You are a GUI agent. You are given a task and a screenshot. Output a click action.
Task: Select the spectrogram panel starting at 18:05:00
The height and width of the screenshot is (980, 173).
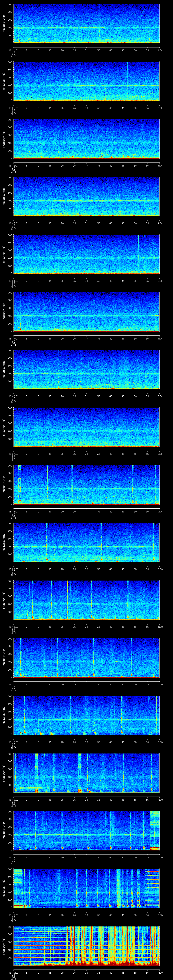pyautogui.click(x=87, y=312)
